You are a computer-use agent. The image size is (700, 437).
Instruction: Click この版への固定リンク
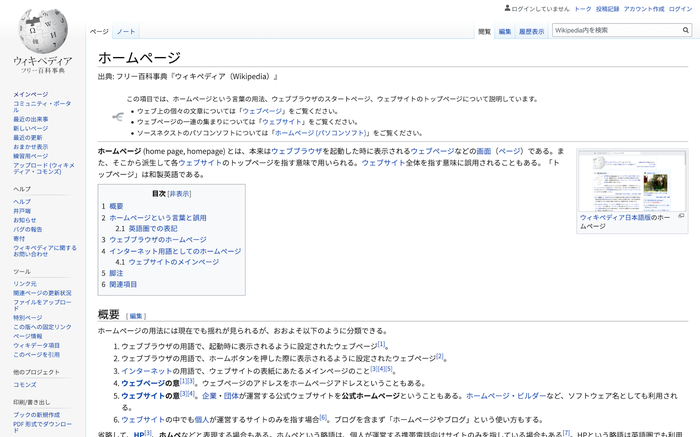tap(42, 327)
